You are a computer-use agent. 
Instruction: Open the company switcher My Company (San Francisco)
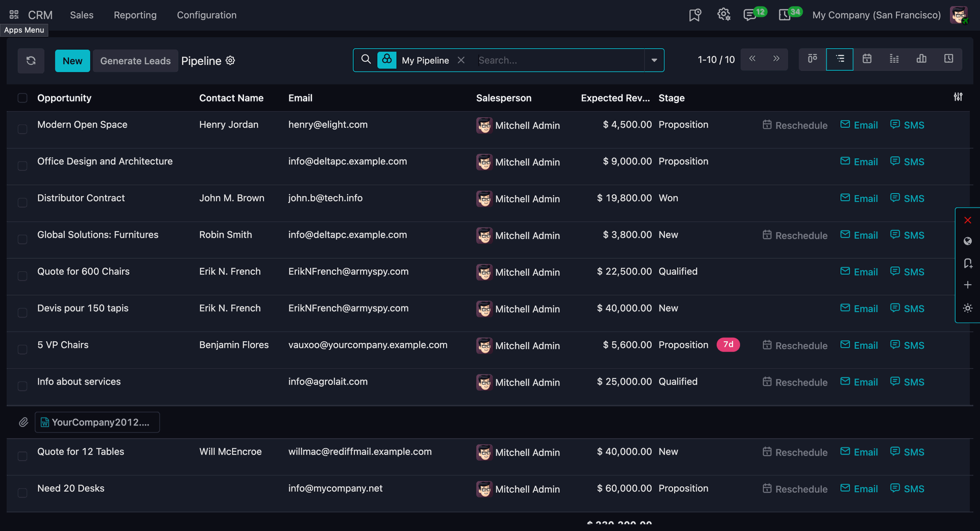pyautogui.click(x=876, y=15)
